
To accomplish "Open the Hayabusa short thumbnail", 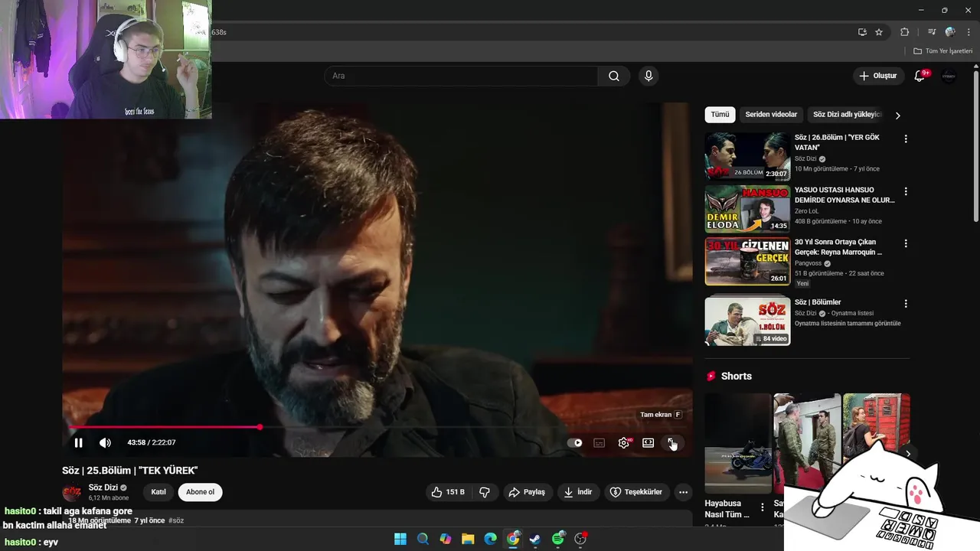I will click(x=738, y=444).
